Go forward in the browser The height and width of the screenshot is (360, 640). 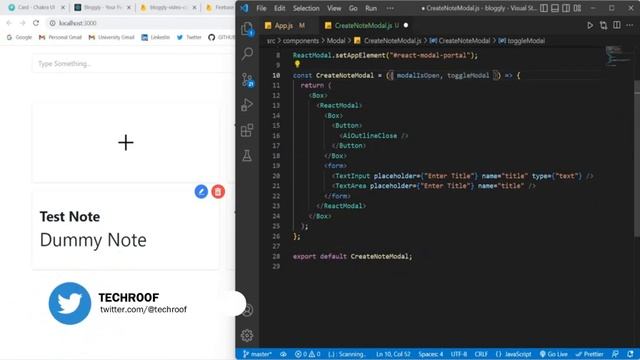[22, 23]
